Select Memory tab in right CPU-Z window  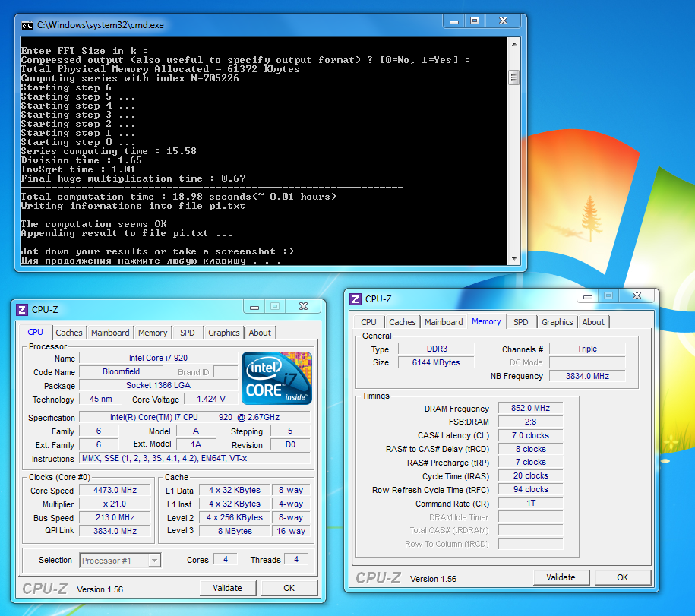click(x=486, y=321)
